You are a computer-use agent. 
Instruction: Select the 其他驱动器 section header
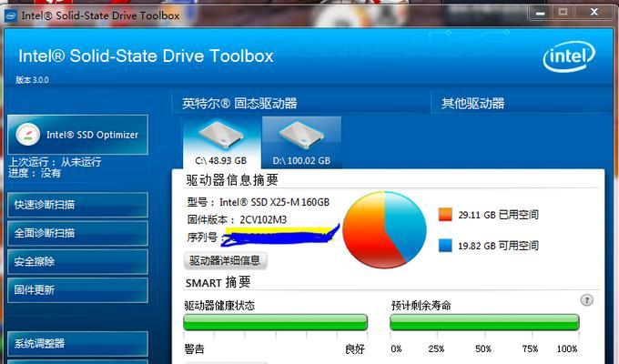pos(473,104)
